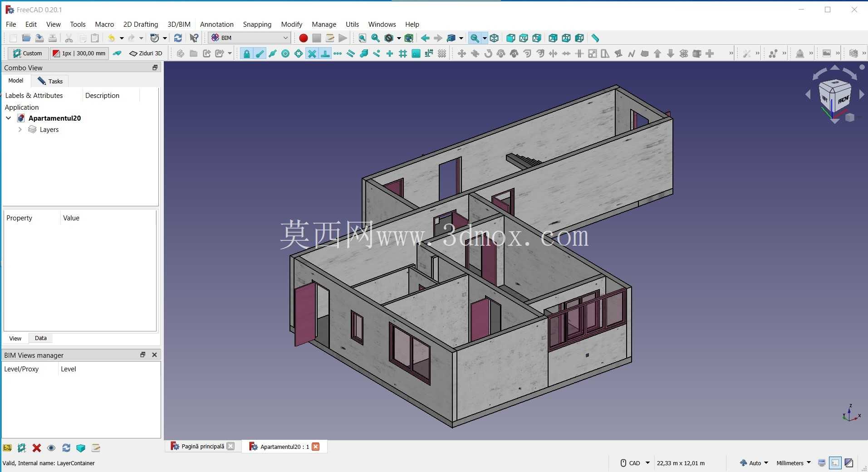Screen dimensions: 868x472
Task: Open the zoom tools dropdown arrow
Action: pos(485,38)
